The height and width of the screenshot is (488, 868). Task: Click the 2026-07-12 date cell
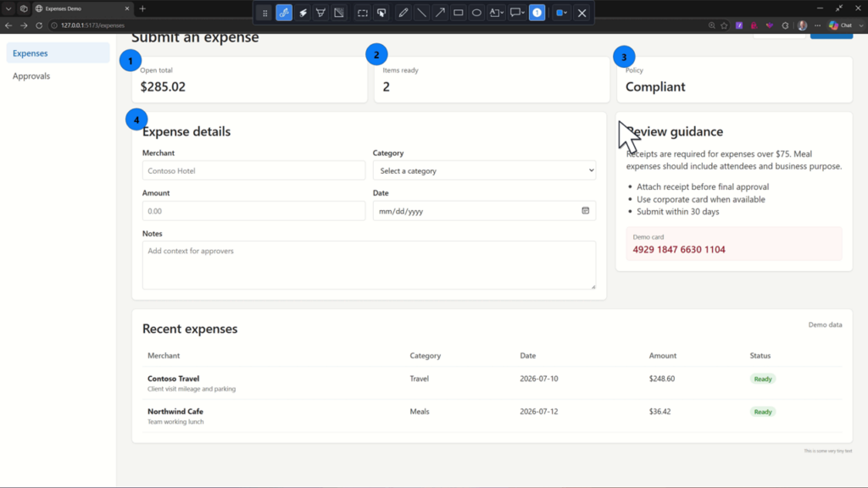(x=538, y=412)
